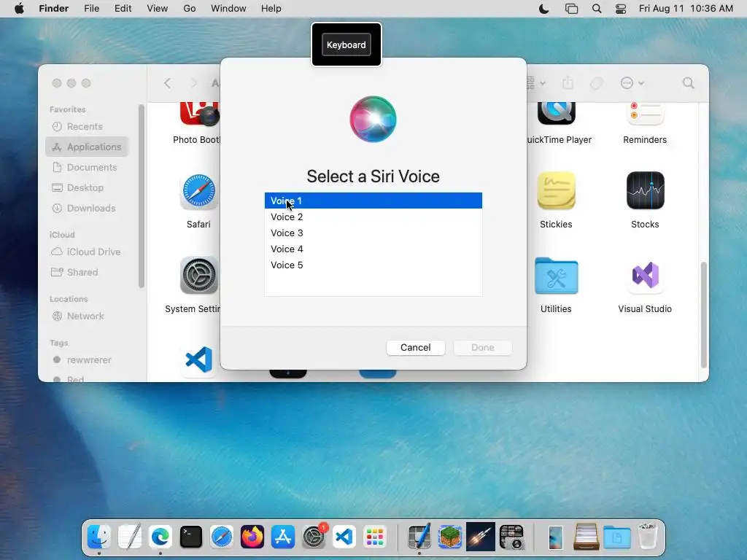This screenshot has width=747, height=560.
Task: Select Network in the Finder sidebar
Action: pos(87,316)
